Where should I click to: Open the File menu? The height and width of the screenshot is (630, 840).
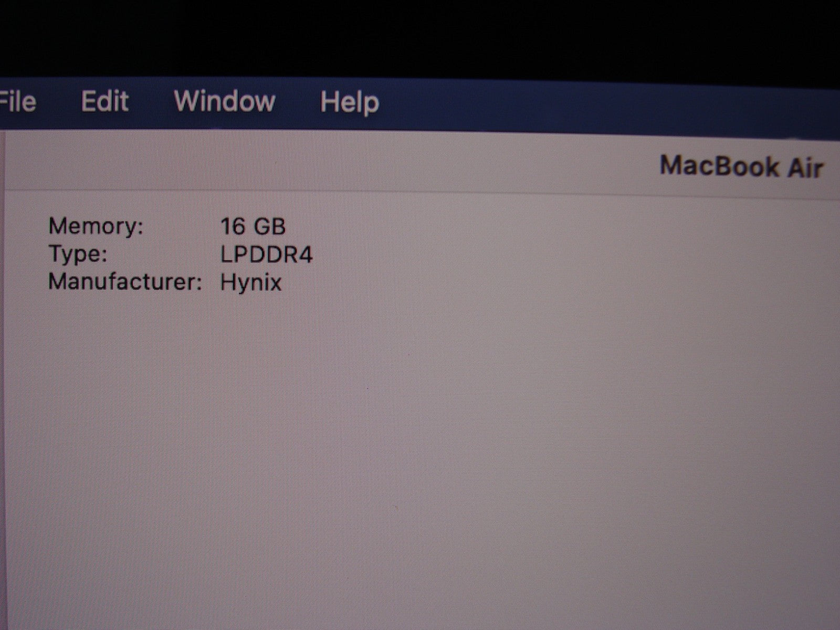tap(17, 101)
